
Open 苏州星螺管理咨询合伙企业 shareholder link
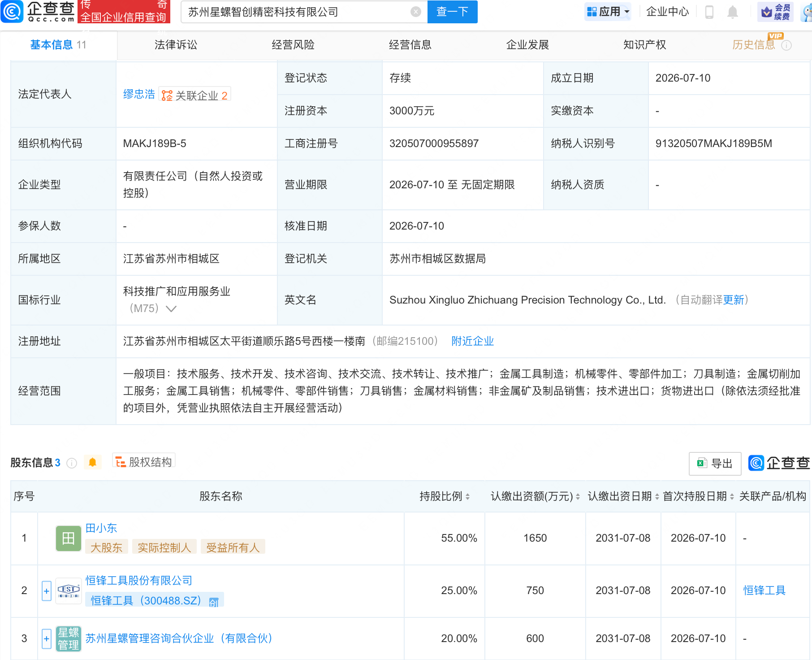click(x=179, y=638)
